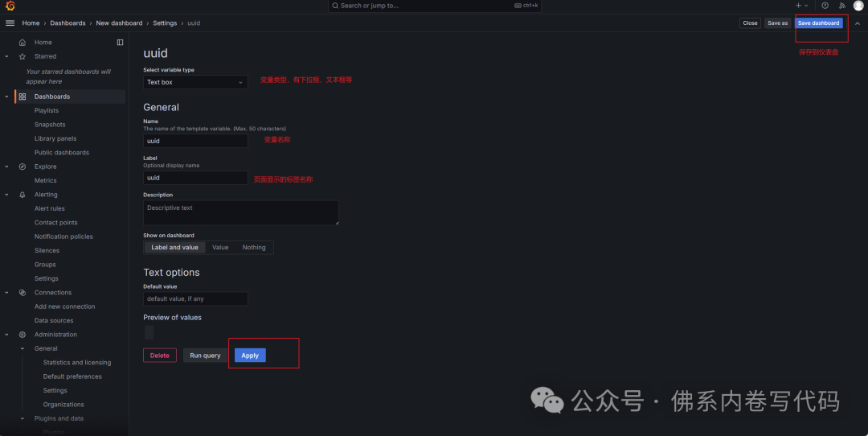
Task: Go to Home breadcrumb link
Action: pyautogui.click(x=31, y=23)
